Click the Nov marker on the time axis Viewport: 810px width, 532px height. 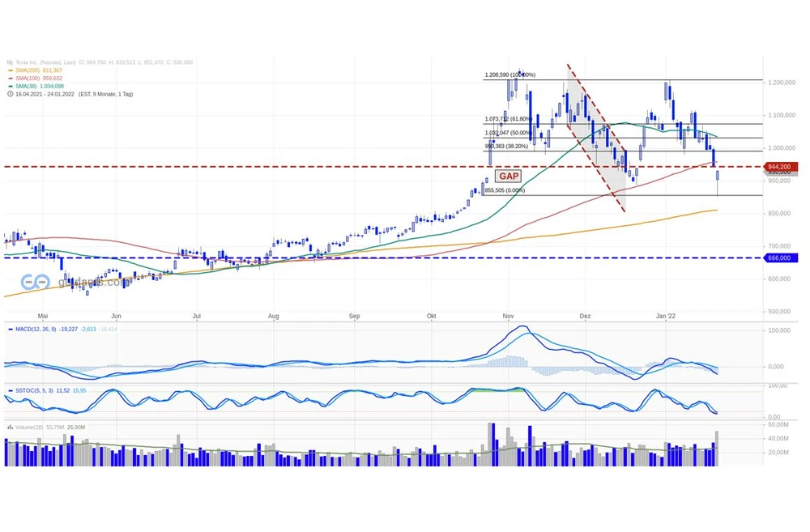(508, 316)
